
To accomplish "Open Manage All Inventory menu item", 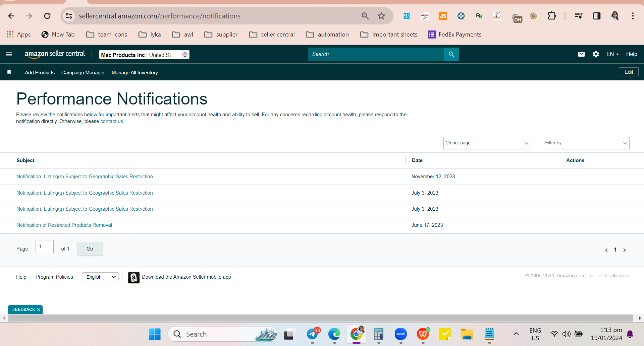I will 135,73.
